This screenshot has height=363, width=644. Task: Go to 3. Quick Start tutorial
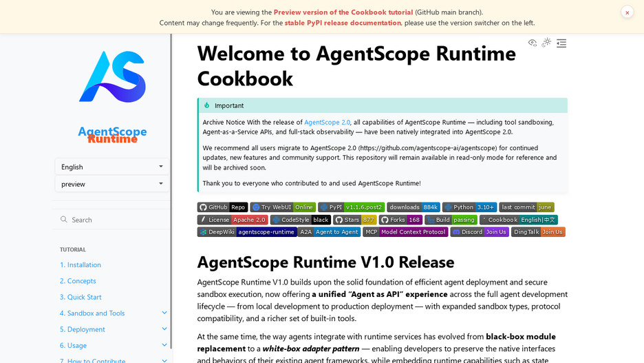pos(80,297)
